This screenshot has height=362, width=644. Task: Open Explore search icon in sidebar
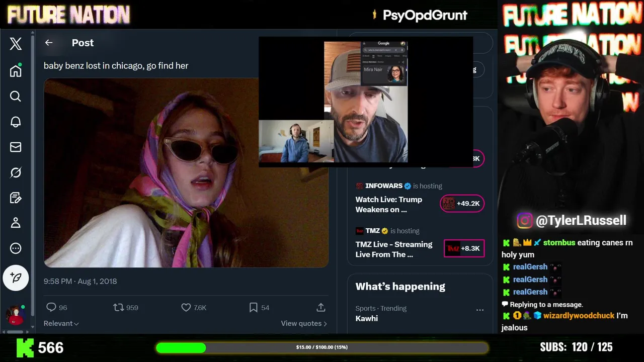pos(16,96)
